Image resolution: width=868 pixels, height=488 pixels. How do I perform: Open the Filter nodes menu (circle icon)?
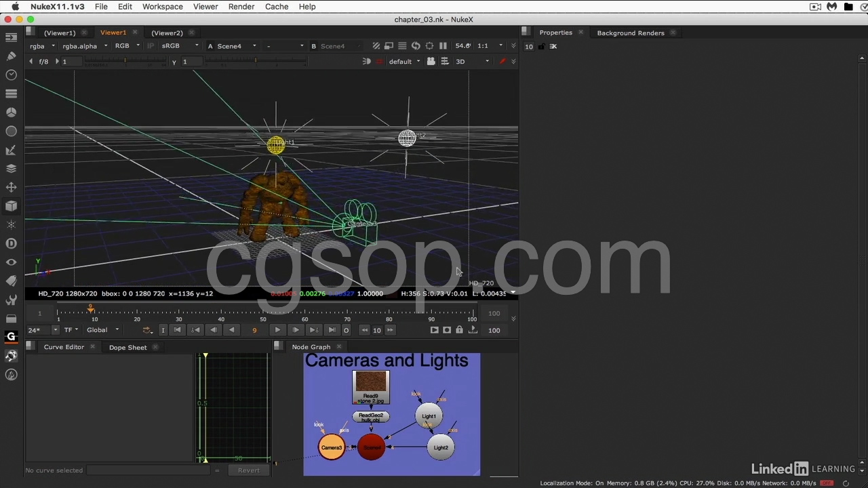click(x=11, y=131)
